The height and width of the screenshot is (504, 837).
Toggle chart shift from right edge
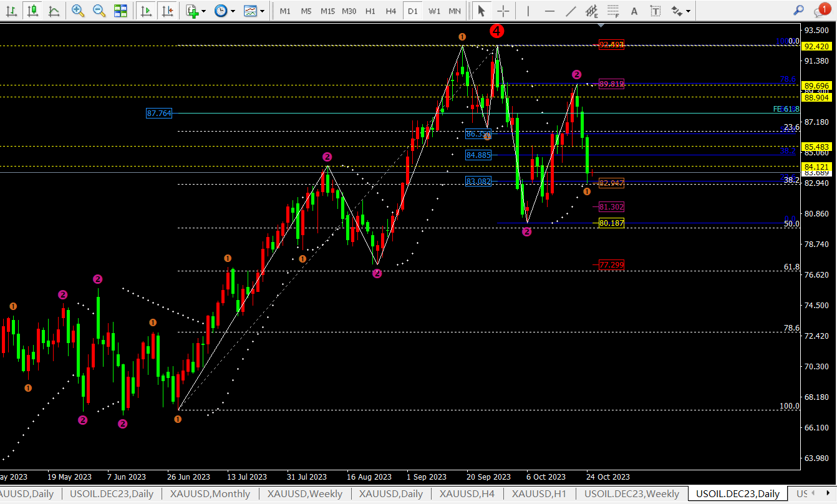coord(167,11)
